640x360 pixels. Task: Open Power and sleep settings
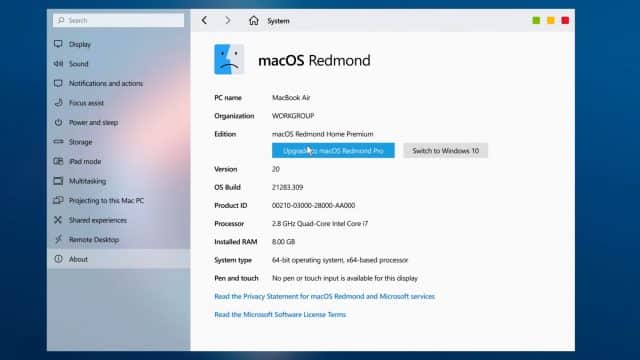118,122
